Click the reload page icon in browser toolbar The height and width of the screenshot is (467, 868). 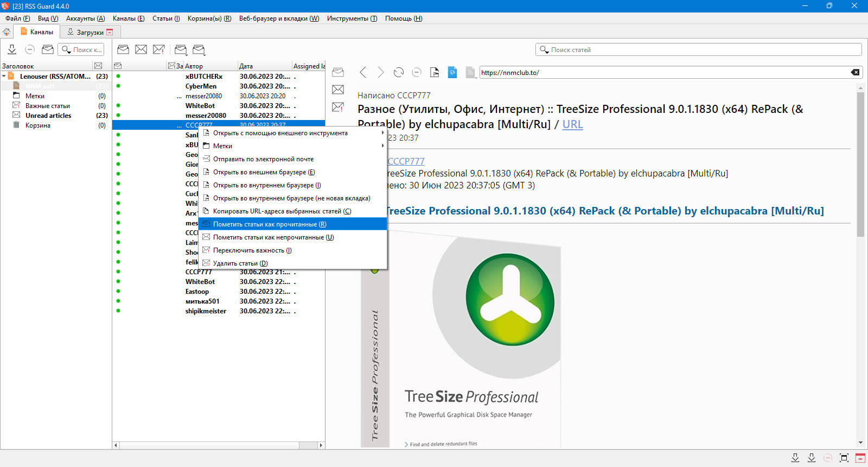(399, 72)
